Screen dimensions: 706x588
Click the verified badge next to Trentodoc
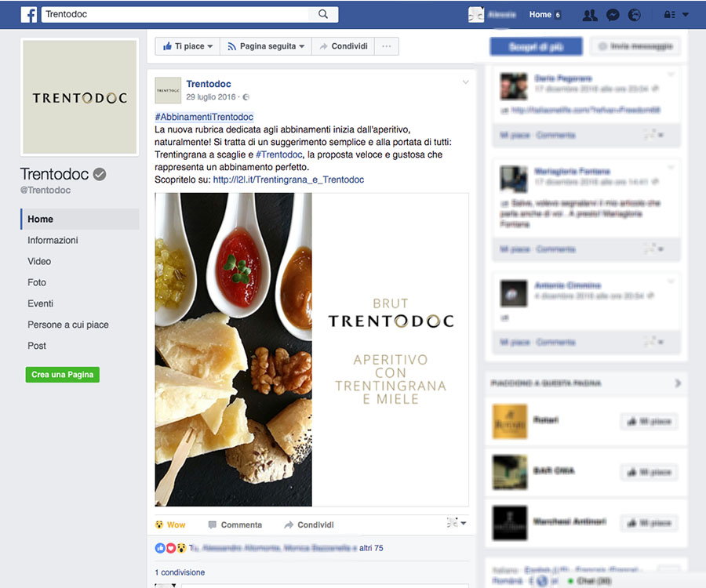(x=100, y=174)
